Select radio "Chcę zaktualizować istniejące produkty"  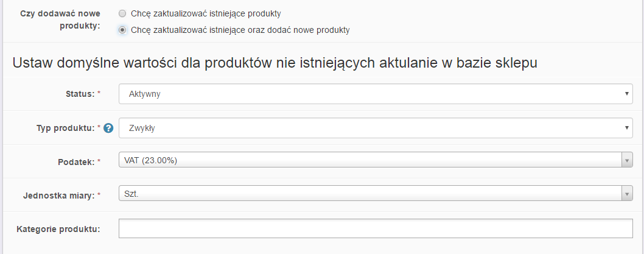tap(122, 13)
